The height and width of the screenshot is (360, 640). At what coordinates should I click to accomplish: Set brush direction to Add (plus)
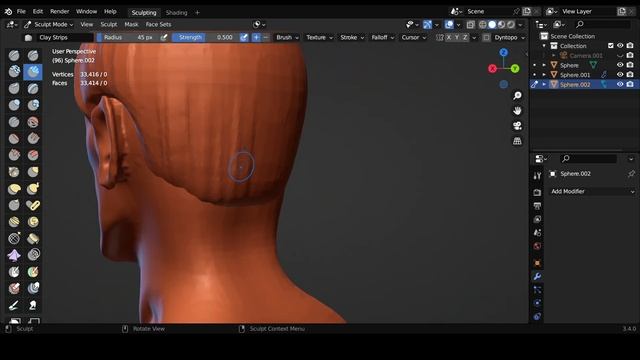point(256,37)
